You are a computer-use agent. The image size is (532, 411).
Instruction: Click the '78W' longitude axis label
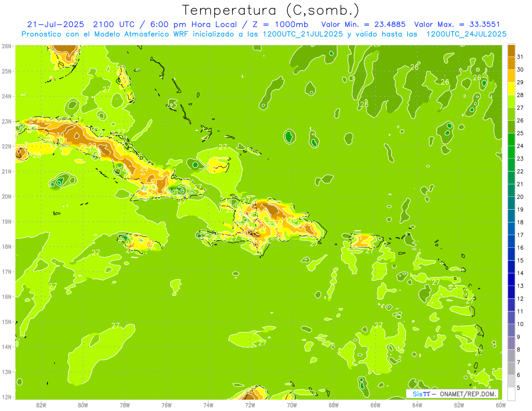click(x=125, y=404)
